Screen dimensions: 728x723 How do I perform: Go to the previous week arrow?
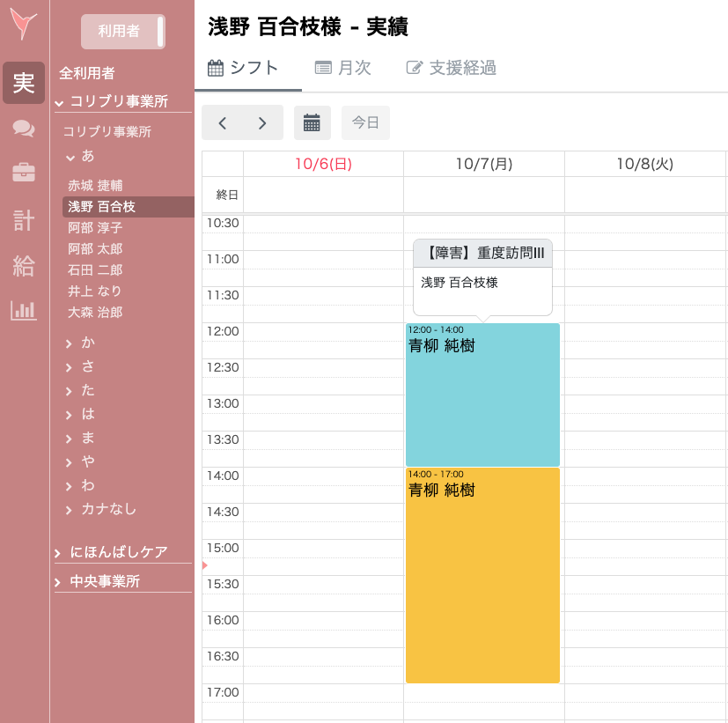click(x=223, y=123)
